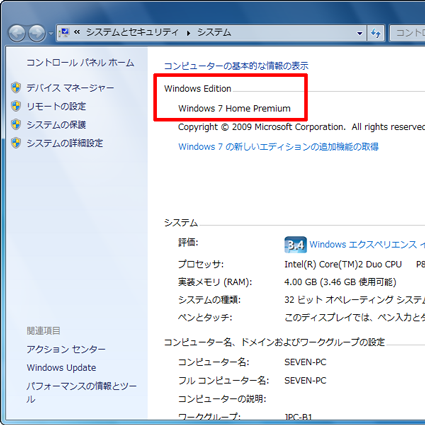The image size is (425, 425).
Task: Open Windows エクスペリエンス インデックス link
Action: [367, 244]
